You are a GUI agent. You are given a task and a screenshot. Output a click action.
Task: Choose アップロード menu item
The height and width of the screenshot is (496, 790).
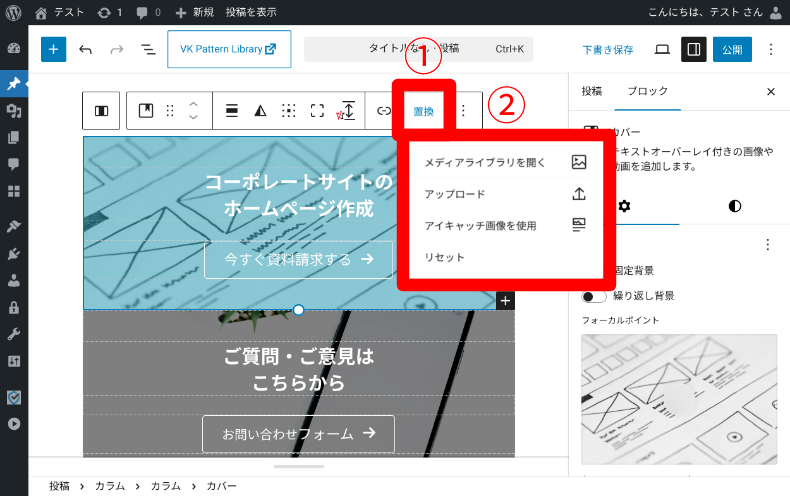pyautogui.click(x=505, y=194)
